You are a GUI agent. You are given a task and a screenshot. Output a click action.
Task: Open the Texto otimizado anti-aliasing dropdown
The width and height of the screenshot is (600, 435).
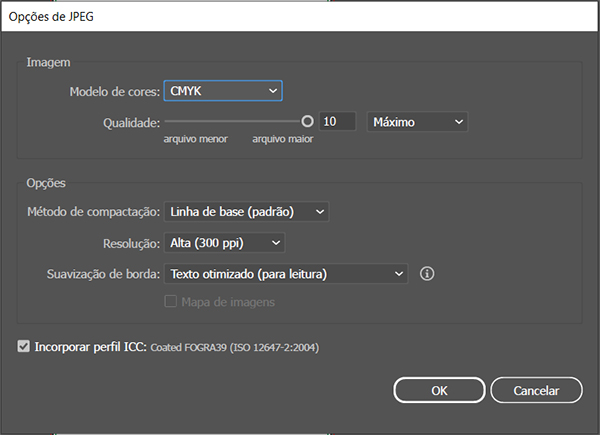click(286, 273)
